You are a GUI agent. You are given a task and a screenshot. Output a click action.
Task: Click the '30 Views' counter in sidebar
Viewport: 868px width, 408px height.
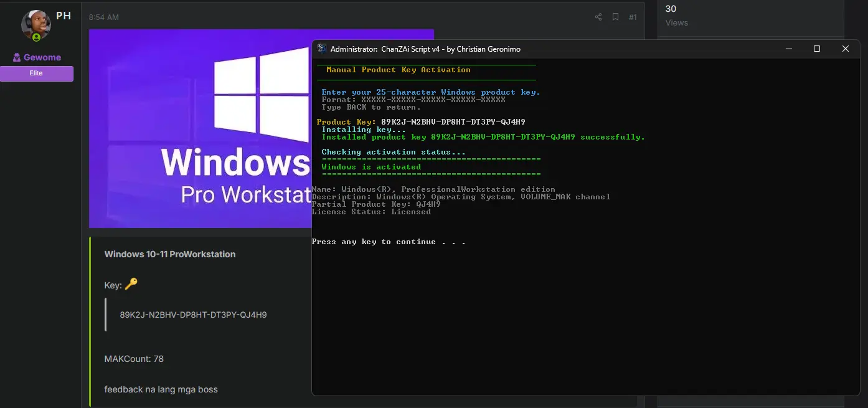(677, 16)
